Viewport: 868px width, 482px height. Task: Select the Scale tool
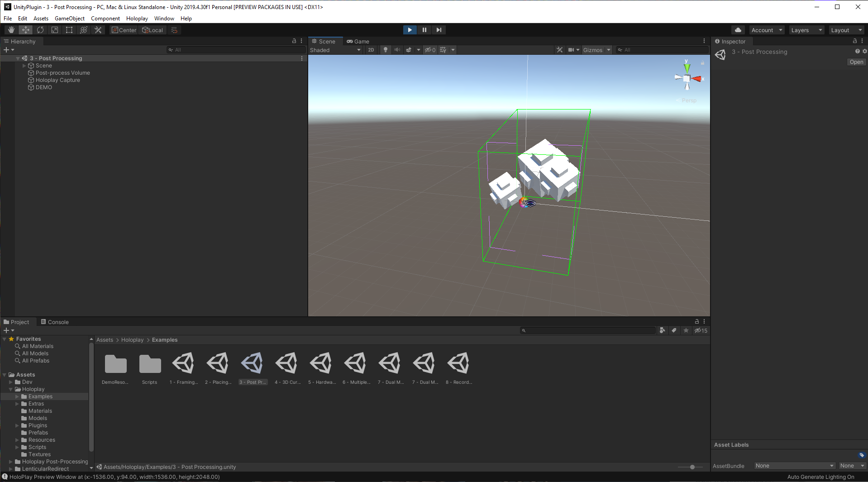[x=55, y=30]
